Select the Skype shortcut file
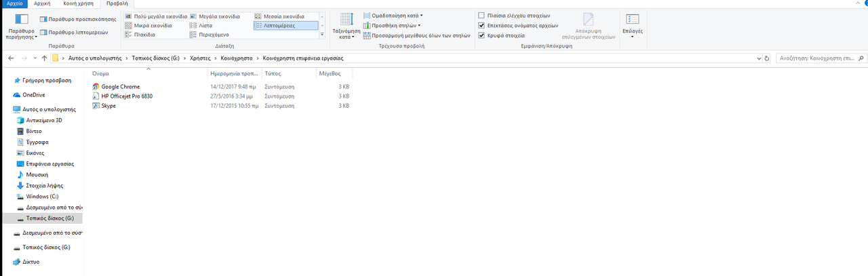The height and width of the screenshot is (276, 868). tap(104, 106)
